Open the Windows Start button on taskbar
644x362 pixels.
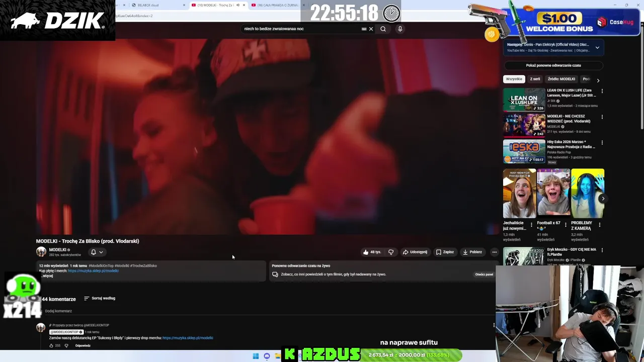point(256,356)
